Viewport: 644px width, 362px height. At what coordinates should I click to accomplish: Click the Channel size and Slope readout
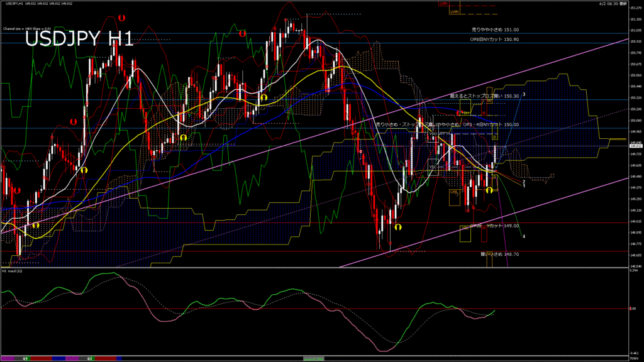pos(26,29)
